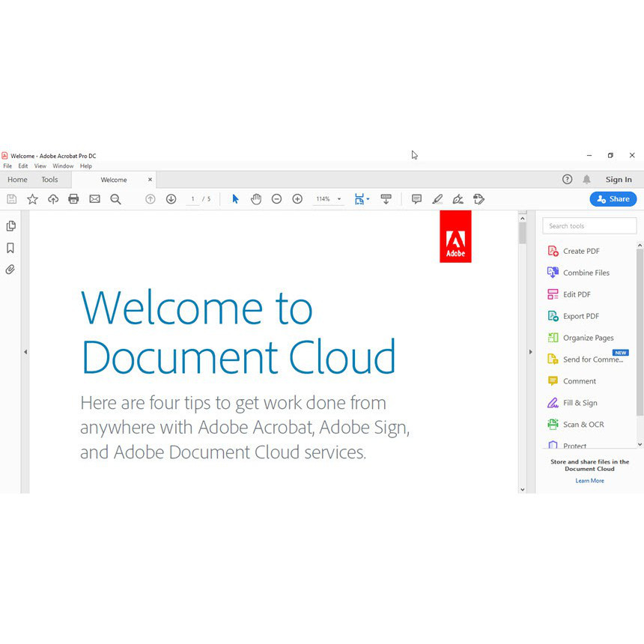The image size is (644, 644).
Task: Click the Learn More link
Action: [x=589, y=481]
